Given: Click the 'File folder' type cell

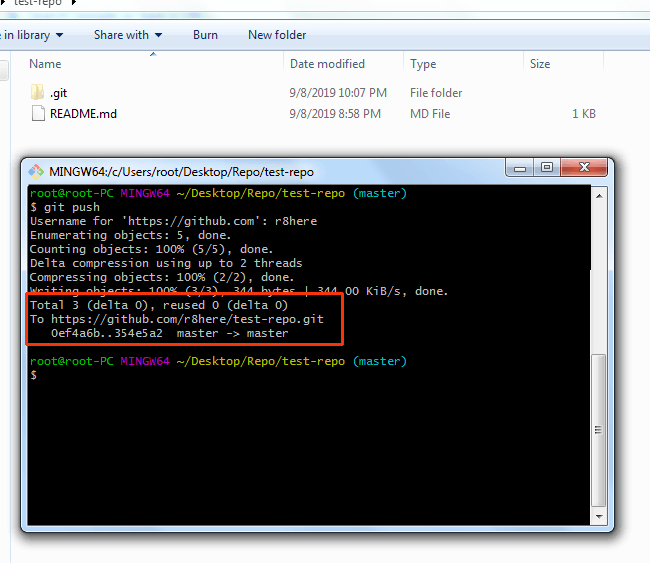Looking at the screenshot, I should [x=436, y=93].
